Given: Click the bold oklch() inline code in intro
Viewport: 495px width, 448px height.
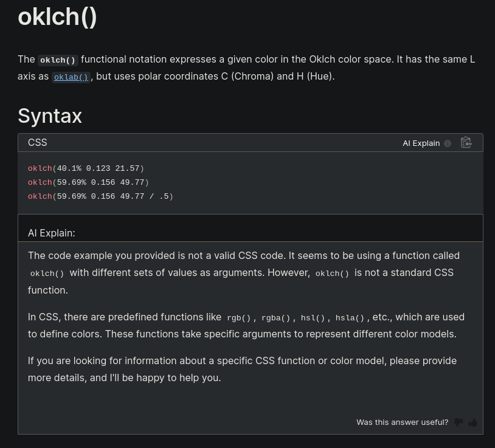Looking at the screenshot, I should click(58, 60).
